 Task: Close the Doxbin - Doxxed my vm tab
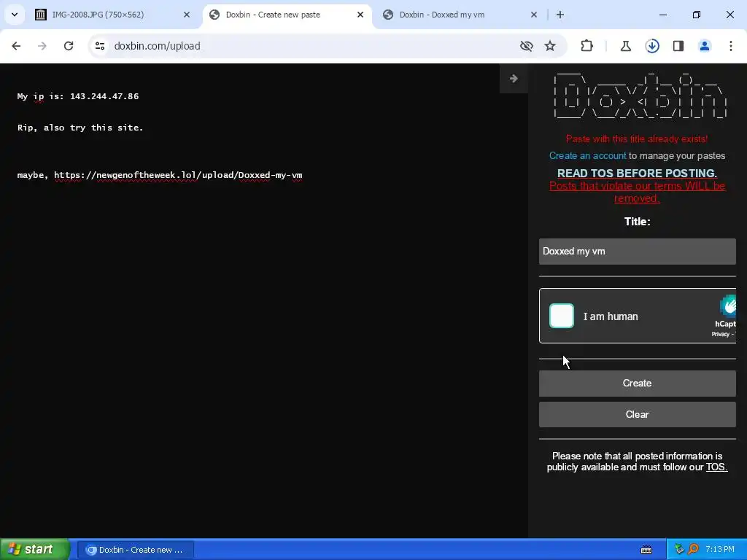coord(533,15)
